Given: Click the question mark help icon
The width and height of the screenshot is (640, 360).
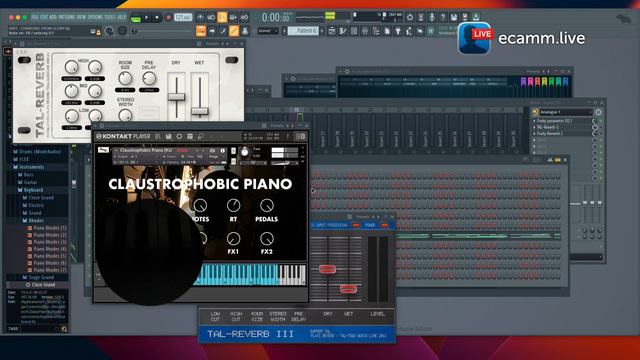Looking at the screenshot, I should coord(443,17).
